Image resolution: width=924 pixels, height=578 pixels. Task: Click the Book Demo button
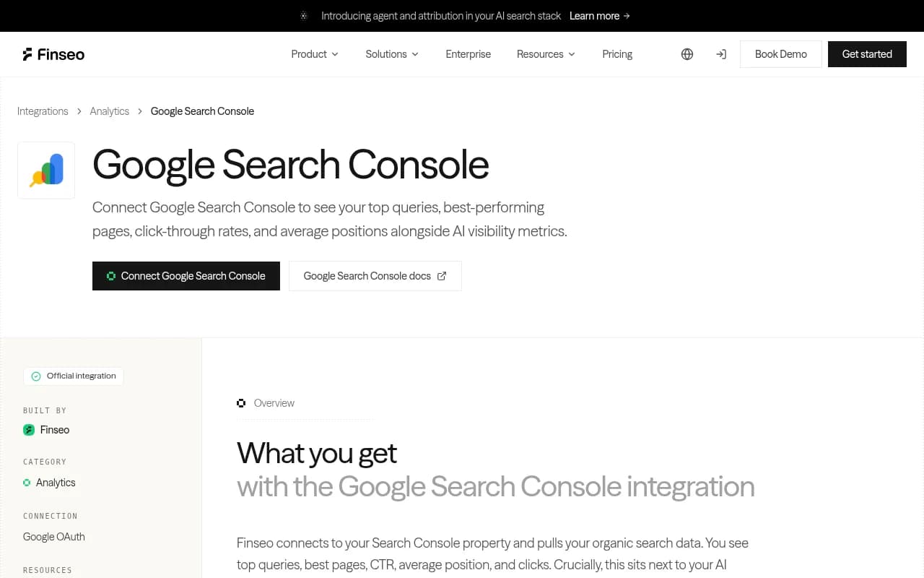pyautogui.click(x=781, y=54)
